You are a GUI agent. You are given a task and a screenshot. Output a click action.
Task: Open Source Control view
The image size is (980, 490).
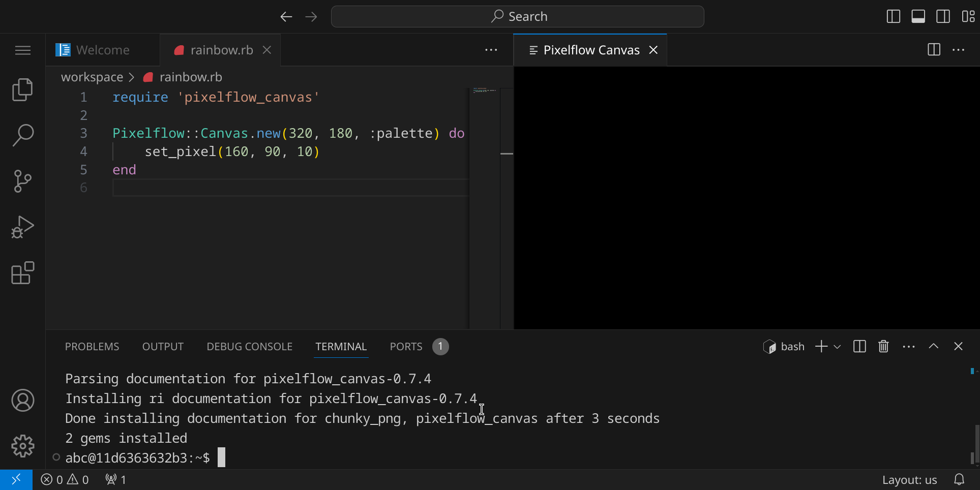(x=22, y=181)
